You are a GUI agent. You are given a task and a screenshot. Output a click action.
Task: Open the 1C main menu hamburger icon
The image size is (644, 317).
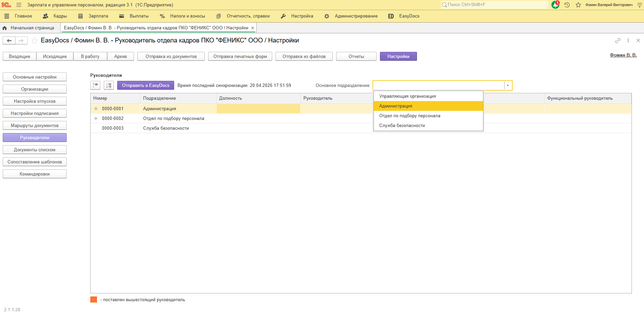click(x=19, y=5)
